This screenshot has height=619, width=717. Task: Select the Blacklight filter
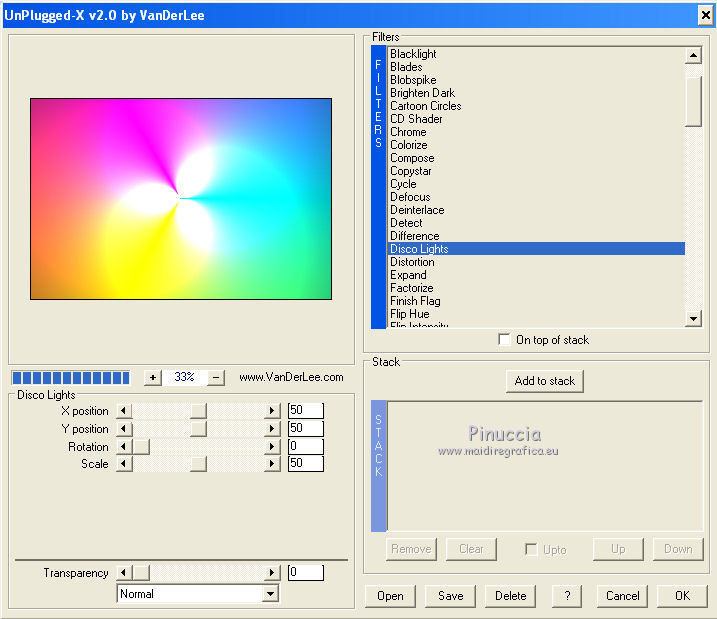coord(413,54)
